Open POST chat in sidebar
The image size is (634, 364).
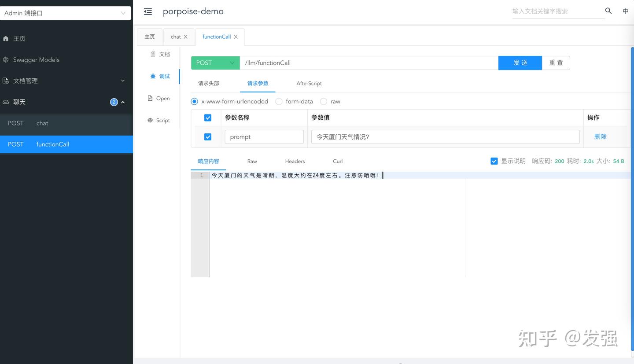coord(66,123)
